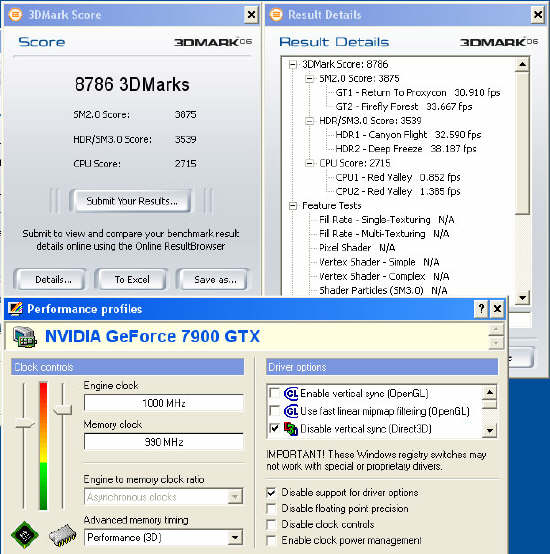Click the Details button
This screenshot has height=554, width=550.
coord(50,279)
